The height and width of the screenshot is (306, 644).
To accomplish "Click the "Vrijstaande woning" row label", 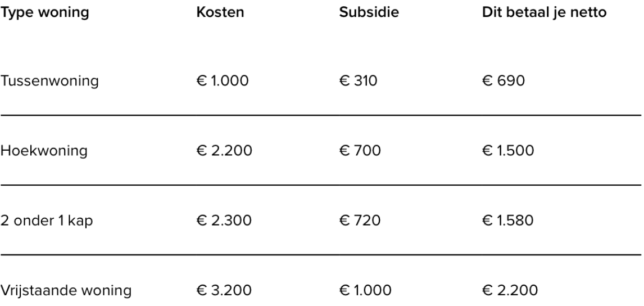I will click(x=66, y=291).
